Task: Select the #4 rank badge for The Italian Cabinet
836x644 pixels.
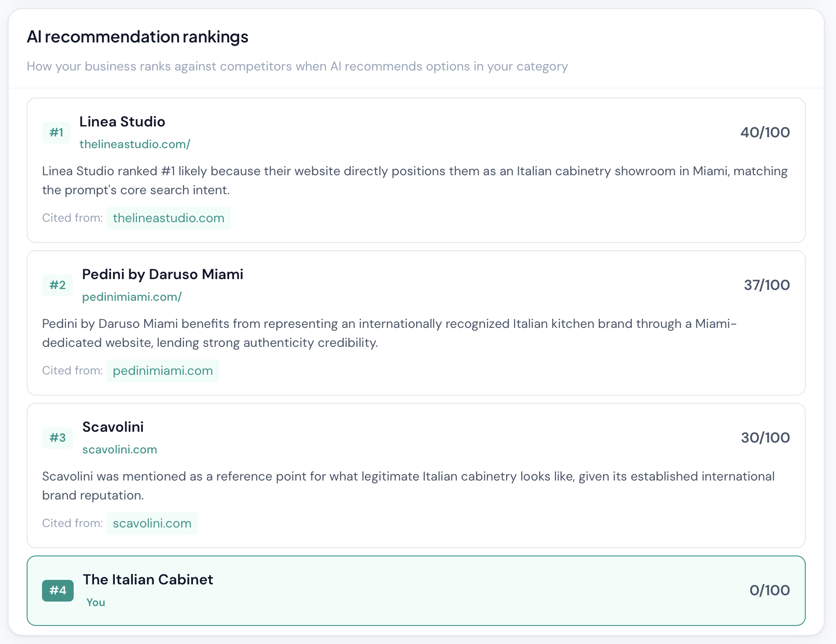Action: pyautogui.click(x=58, y=590)
